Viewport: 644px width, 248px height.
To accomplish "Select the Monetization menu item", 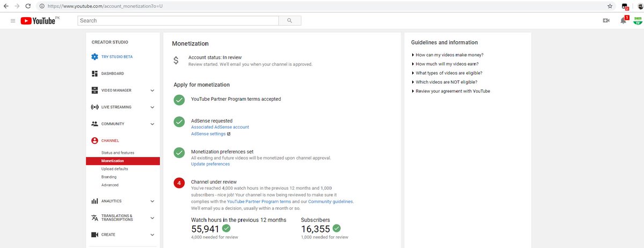I will [123, 161].
